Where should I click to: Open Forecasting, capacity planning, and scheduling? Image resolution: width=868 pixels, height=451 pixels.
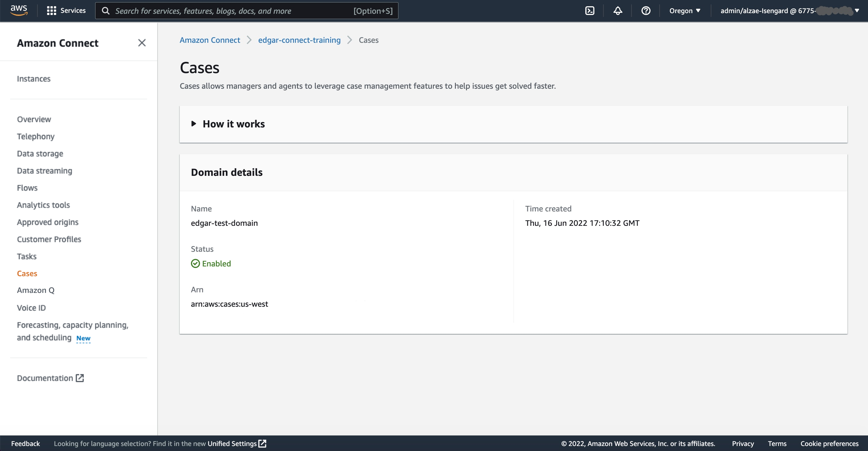(x=72, y=331)
